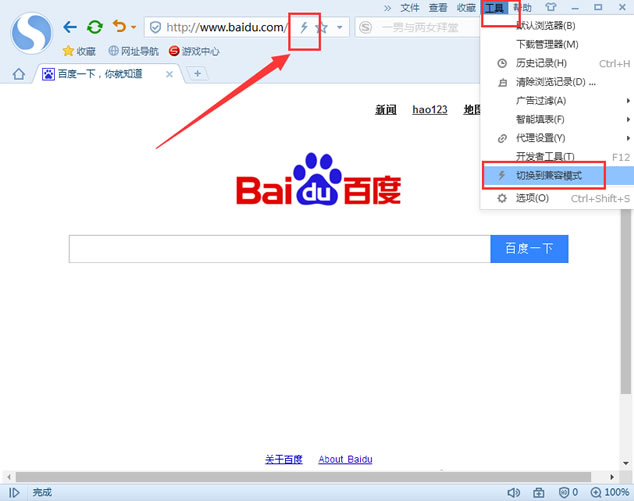
Task: Click the hao123 link
Action: click(x=430, y=110)
